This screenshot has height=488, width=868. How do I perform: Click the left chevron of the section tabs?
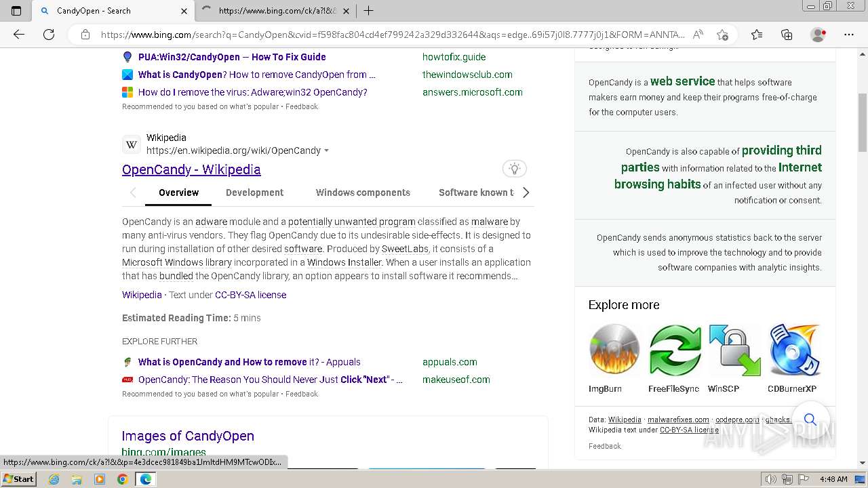click(x=133, y=192)
